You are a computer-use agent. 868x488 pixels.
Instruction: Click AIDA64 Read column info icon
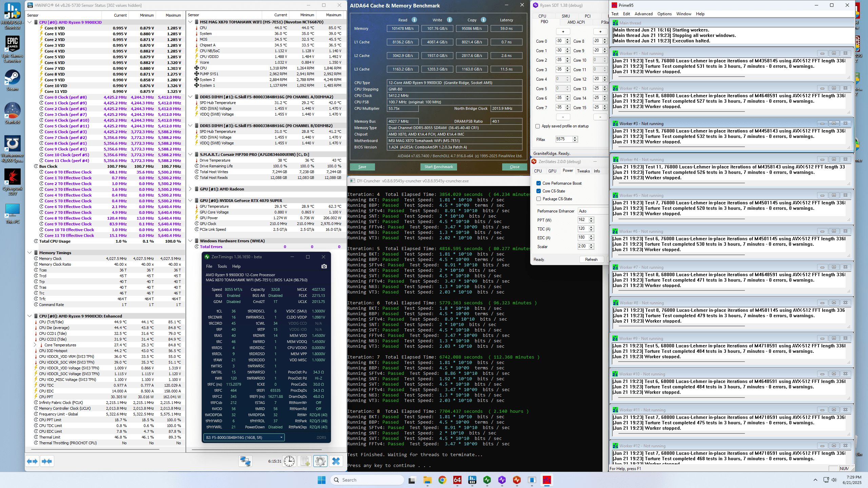tap(414, 20)
